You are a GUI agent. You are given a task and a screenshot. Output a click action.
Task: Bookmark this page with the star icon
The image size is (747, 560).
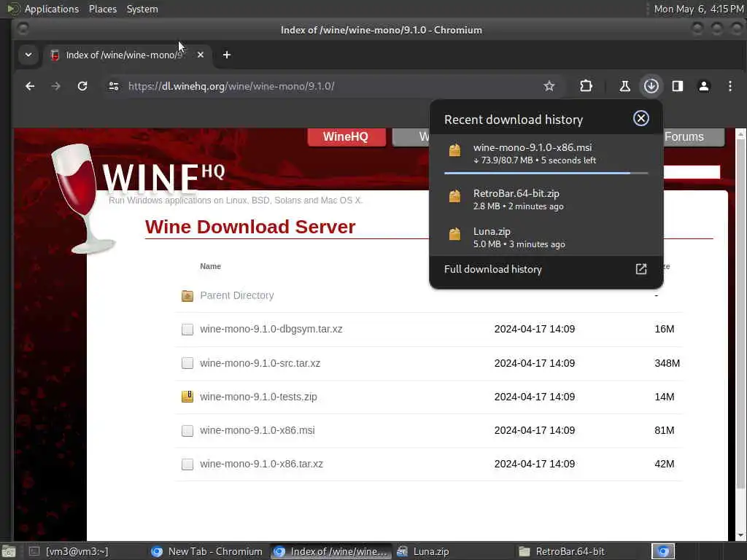pos(549,86)
